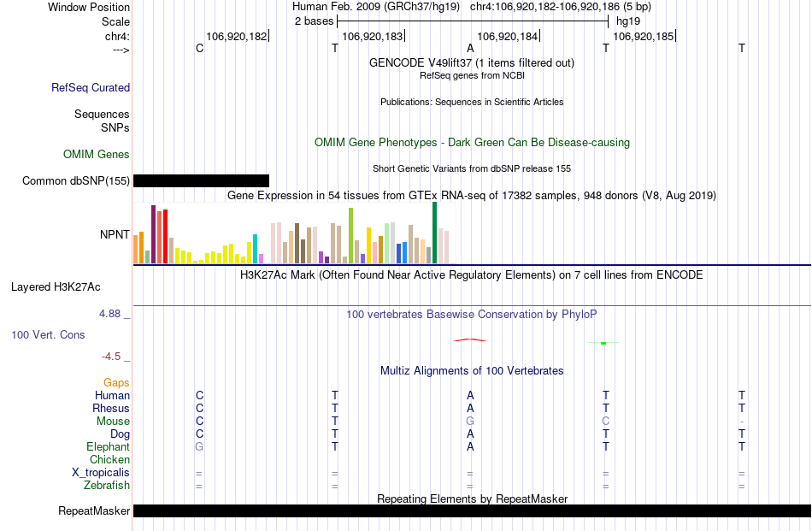The width and height of the screenshot is (812, 531).
Task: Click the OMIM Gene Phenotypes track title
Action: click(x=473, y=143)
